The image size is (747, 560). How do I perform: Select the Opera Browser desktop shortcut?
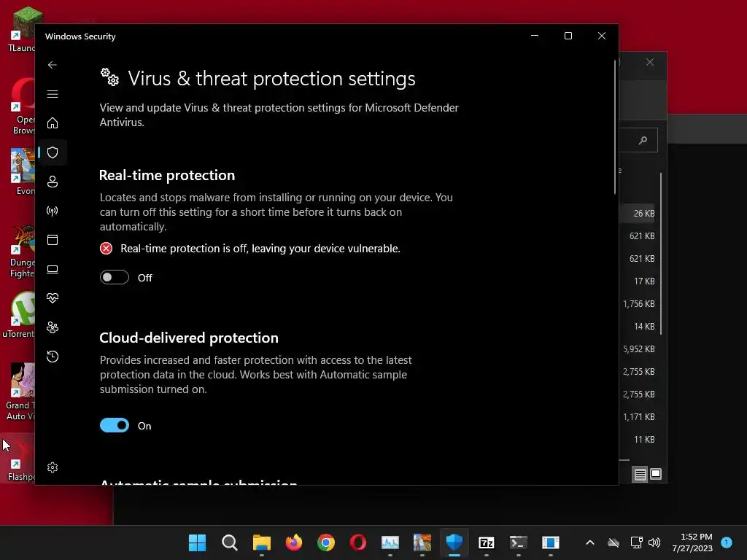(23, 106)
